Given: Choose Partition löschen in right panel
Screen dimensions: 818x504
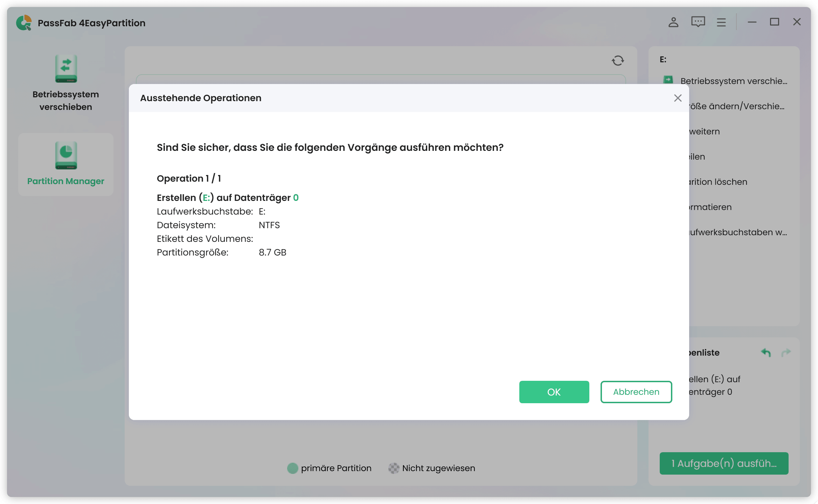Looking at the screenshot, I should 717,182.
